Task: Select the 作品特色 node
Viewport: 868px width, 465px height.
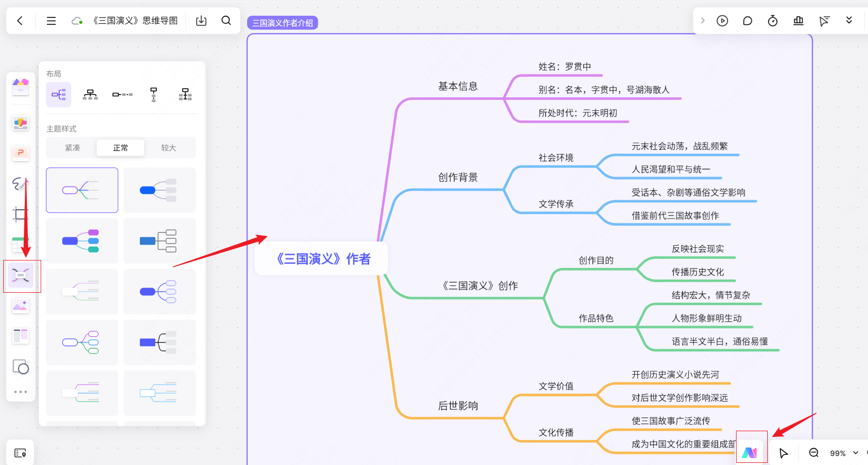Action: pyautogui.click(x=596, y=318)
